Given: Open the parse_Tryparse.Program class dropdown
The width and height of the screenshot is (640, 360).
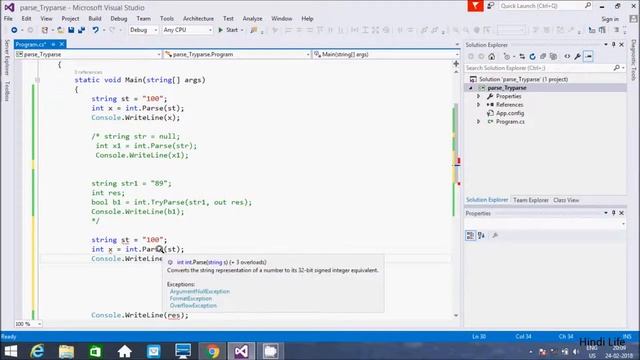Looking at the screenshot, I should tap(237, 54).
